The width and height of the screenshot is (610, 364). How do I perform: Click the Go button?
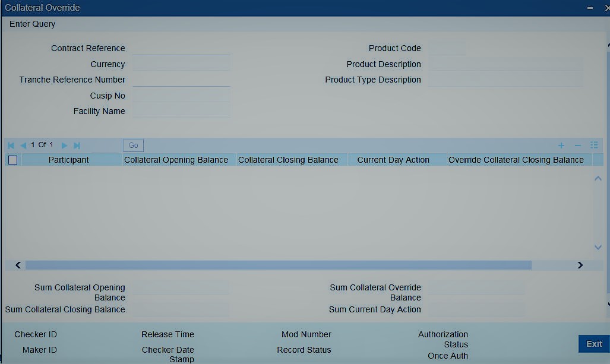coord(134,145)
